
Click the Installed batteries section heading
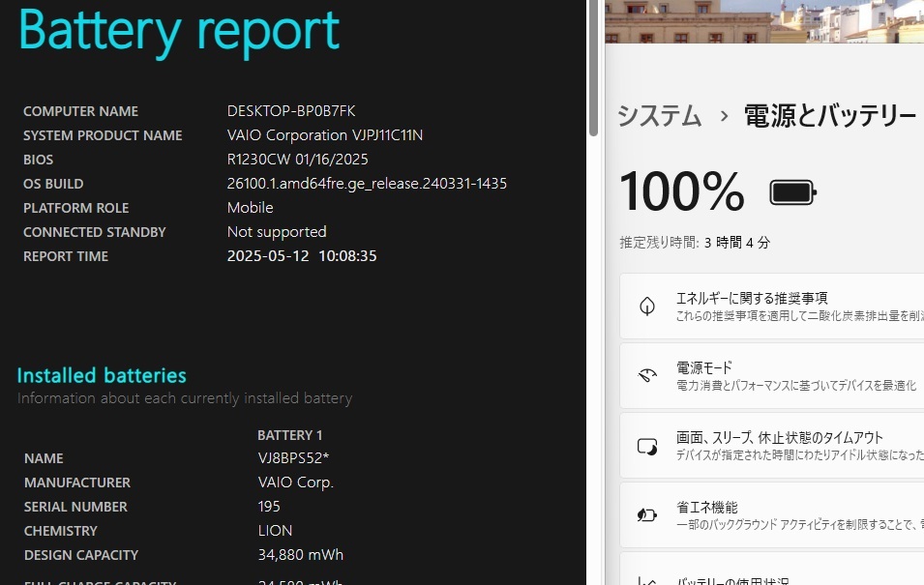tap(102, 375)
